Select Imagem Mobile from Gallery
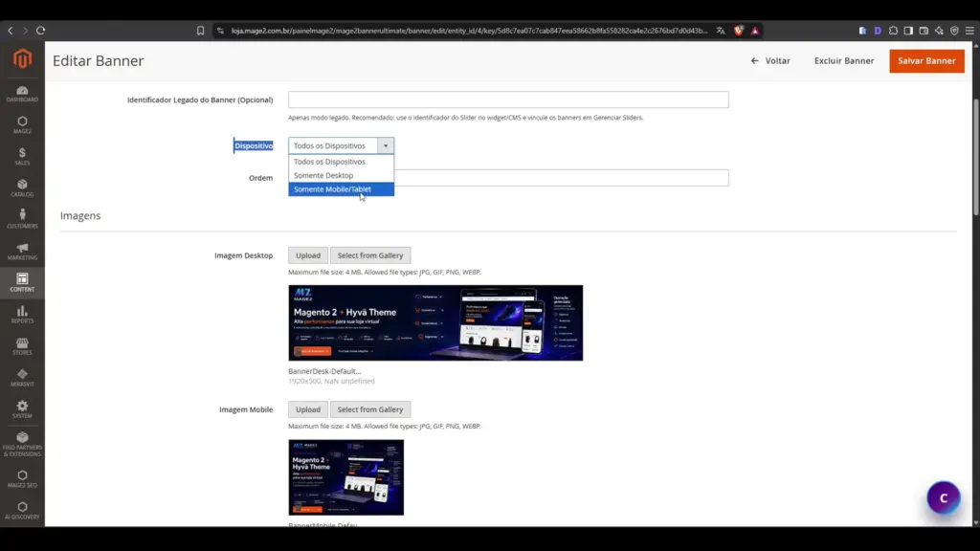 [x=370, y=409]
